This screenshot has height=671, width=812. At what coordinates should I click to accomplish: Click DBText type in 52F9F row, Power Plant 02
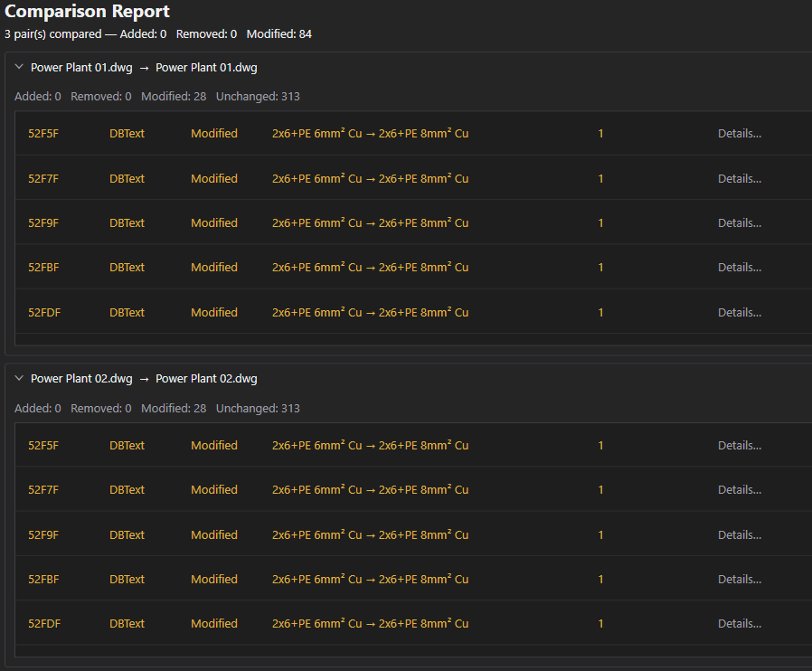127,535
